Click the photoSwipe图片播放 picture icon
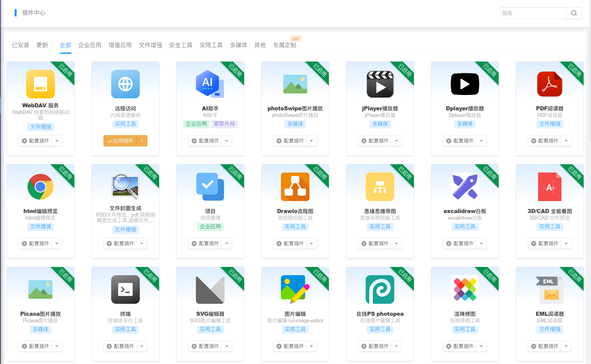This screenshot has height=364, width=591. coord(295,84)
